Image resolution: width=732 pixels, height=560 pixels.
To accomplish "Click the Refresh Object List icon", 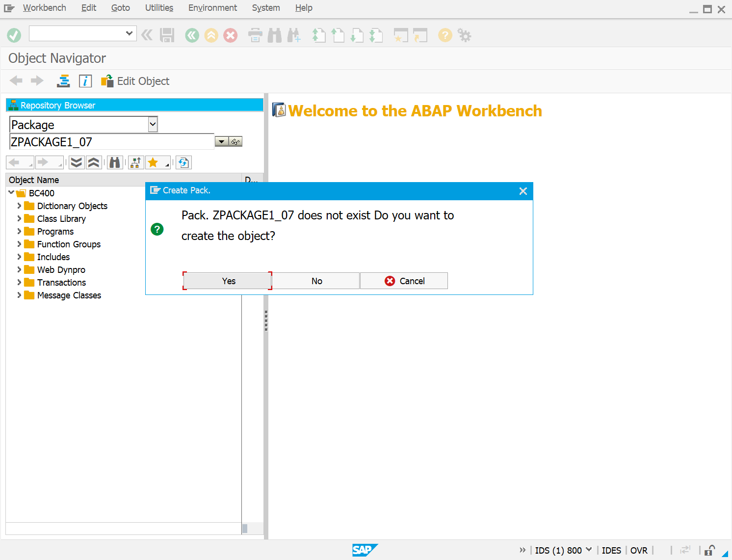I will (x=183, y=162).
